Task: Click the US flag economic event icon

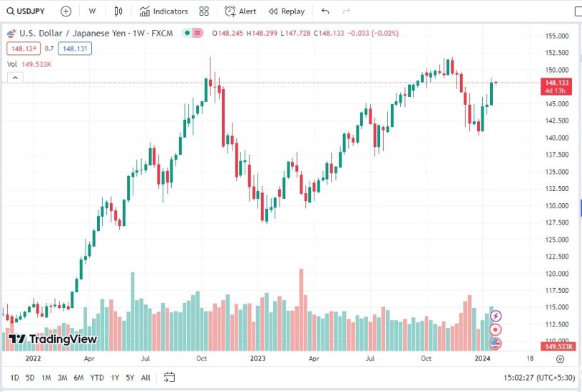Action: click(496, 343)
